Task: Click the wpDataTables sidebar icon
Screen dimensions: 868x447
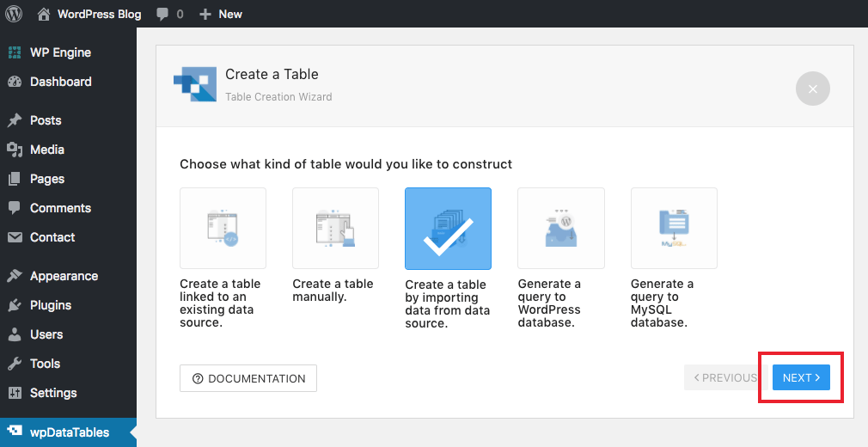Action: coord(15,431)
